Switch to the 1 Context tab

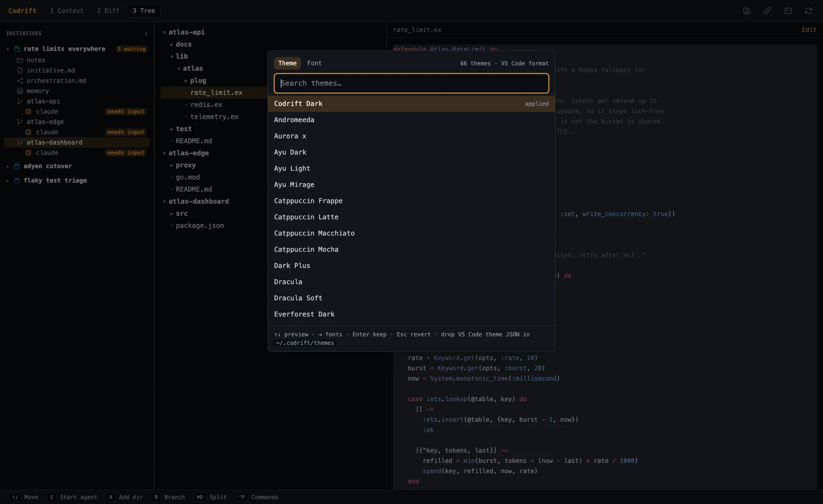coord(67,11)
